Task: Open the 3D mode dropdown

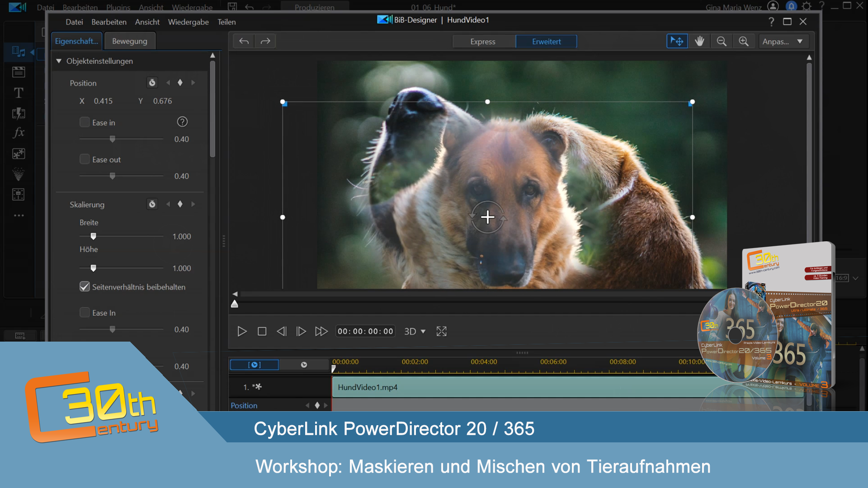Action: pyautogui.click(x=414, y=331)
